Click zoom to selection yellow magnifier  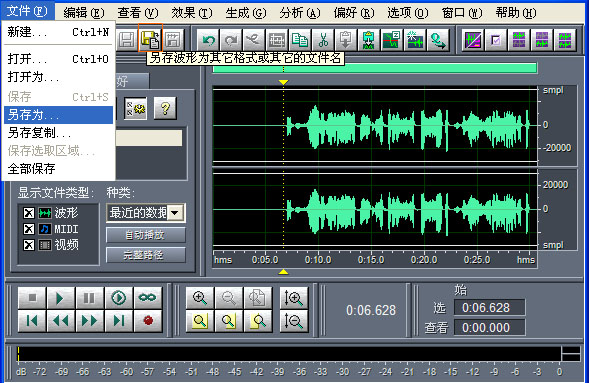[200, 321]
